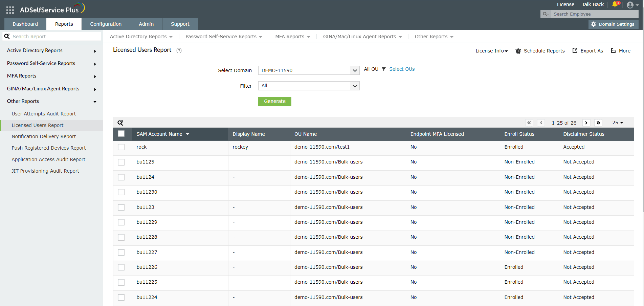Click the Select OUs link

(402, 69)
